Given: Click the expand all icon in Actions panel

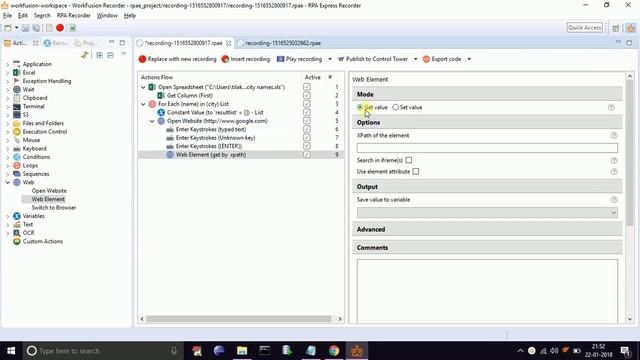Looking at the screenshot, I should [100, 55].
